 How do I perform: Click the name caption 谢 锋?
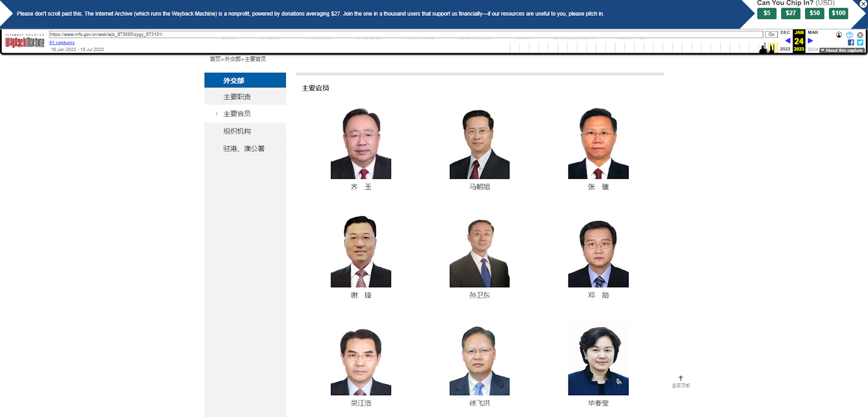coord(361,296)
